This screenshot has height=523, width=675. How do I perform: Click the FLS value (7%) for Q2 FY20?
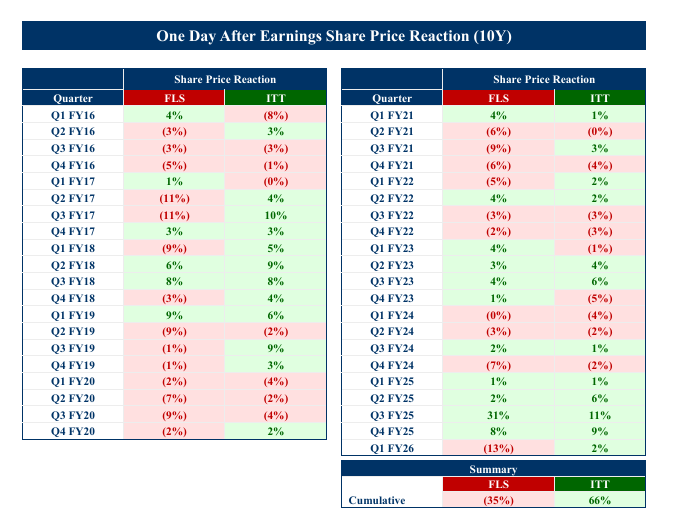point(174,398)
